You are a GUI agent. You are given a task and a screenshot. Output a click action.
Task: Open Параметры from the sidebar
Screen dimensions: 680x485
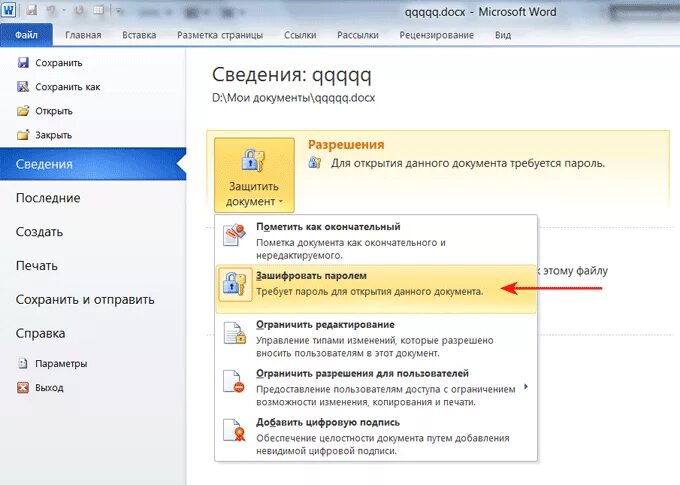tap(61, 364)
